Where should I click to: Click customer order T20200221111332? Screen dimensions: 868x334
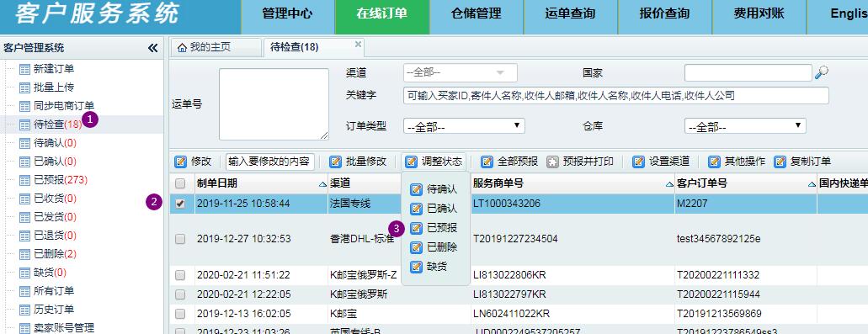pos(718,275)
